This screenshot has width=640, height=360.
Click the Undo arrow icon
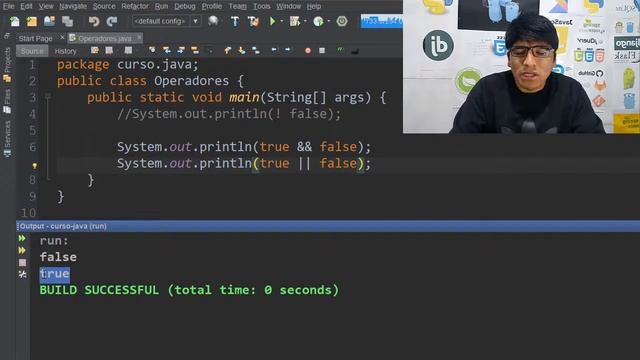click(94, 21)
